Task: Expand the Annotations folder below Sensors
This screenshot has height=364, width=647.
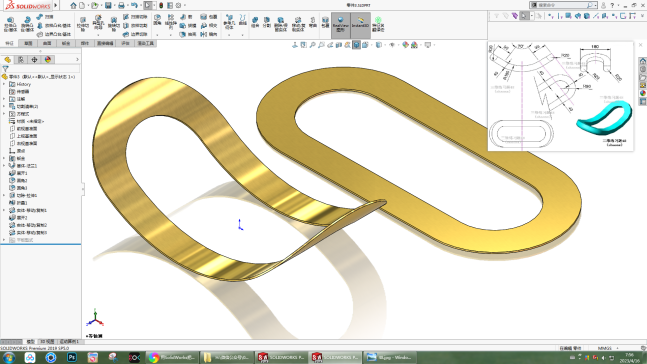Action: (x=5, y=99)
